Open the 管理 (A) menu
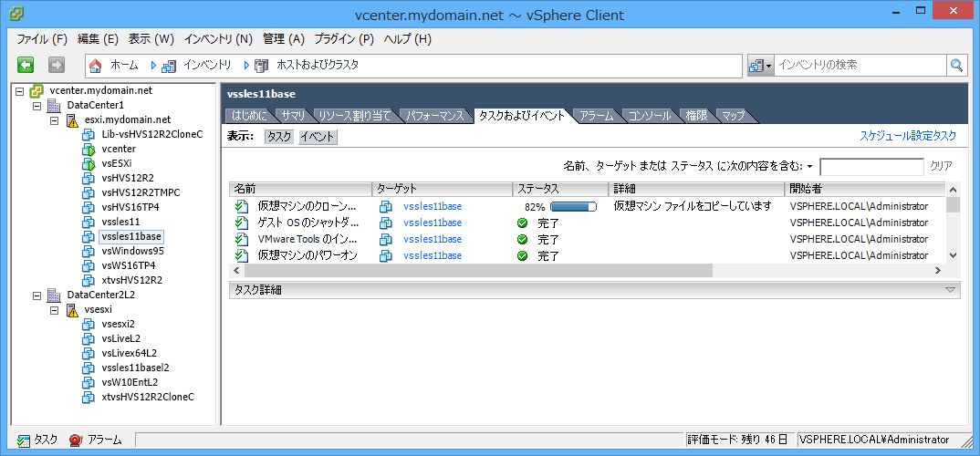The height and width of the screenshot is (456, 980). click(x=284, y=39)
